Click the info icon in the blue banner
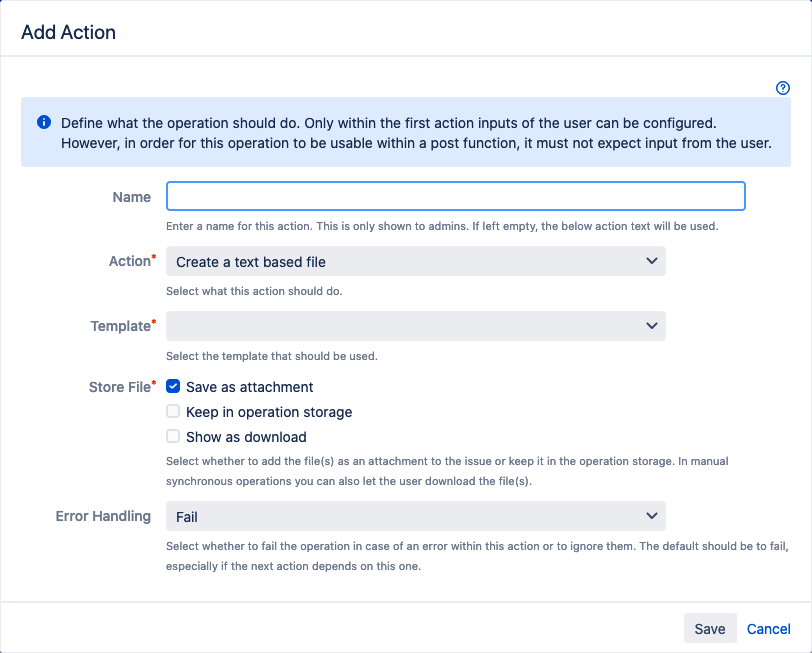This screenshot has width=812, height=653. coord(44,123)
